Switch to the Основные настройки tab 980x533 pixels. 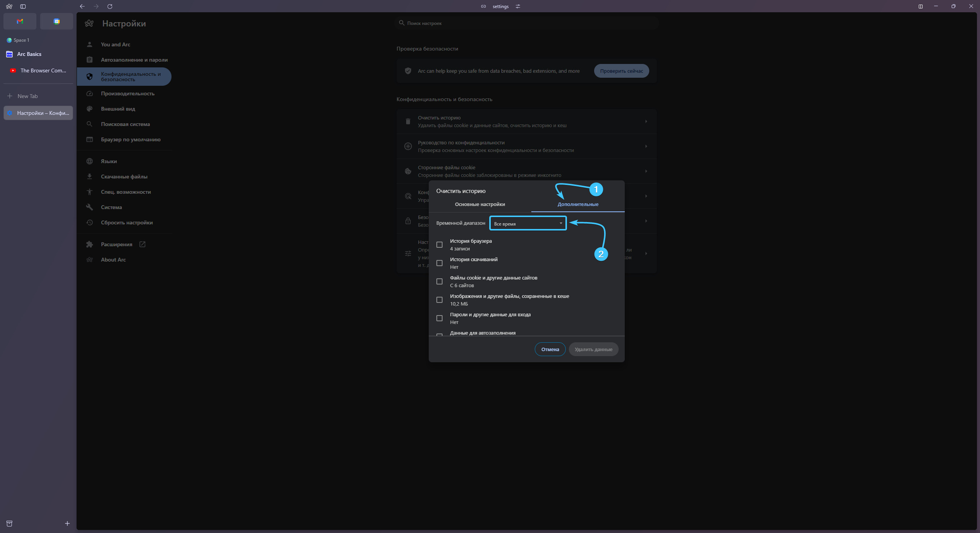[x=480, y=204]
